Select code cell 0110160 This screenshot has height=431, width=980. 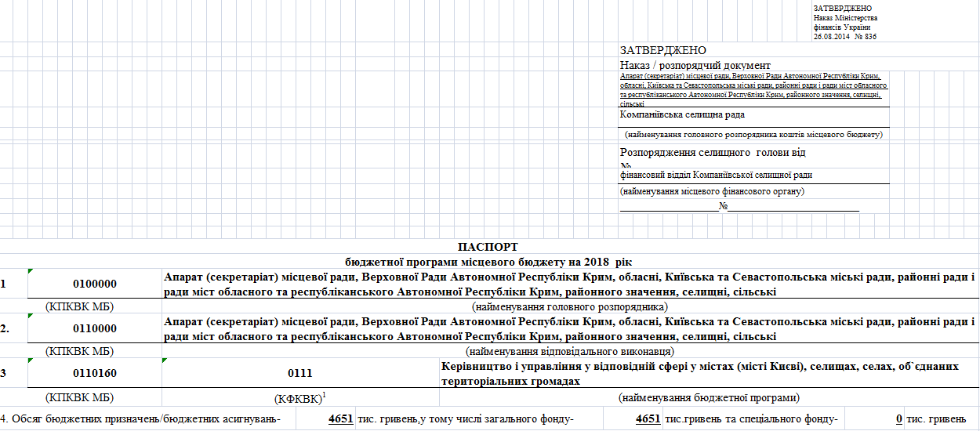point(94,373)
